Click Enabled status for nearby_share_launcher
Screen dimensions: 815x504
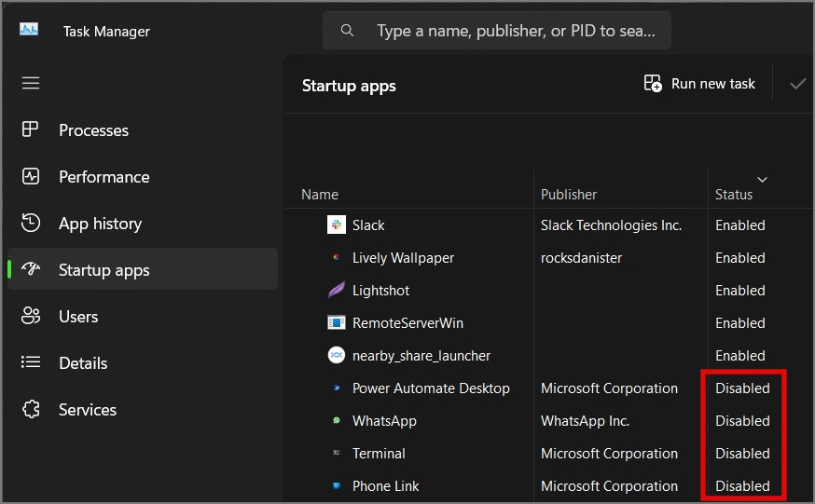740,356
